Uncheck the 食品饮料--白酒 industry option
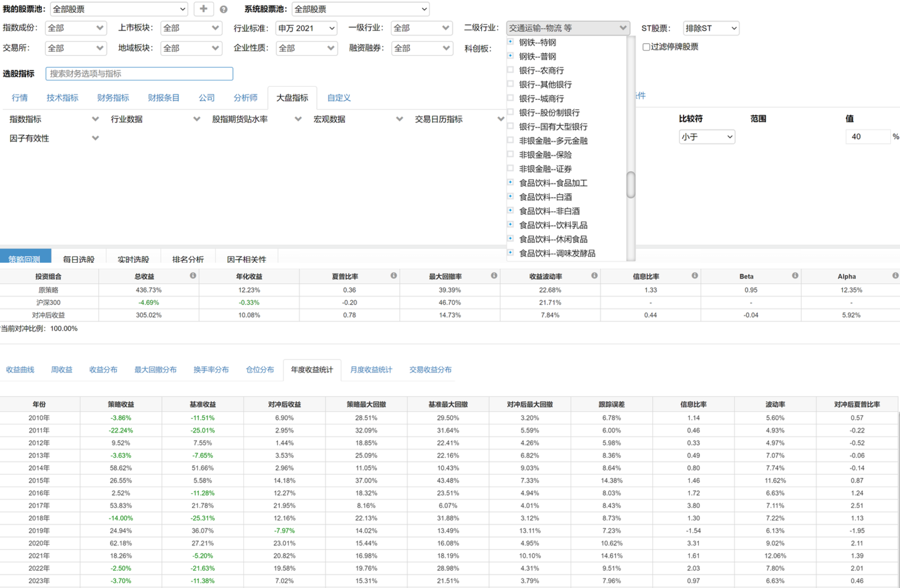Image resolution: width=900 pixels, height=588 pixels. coord(511,196)
